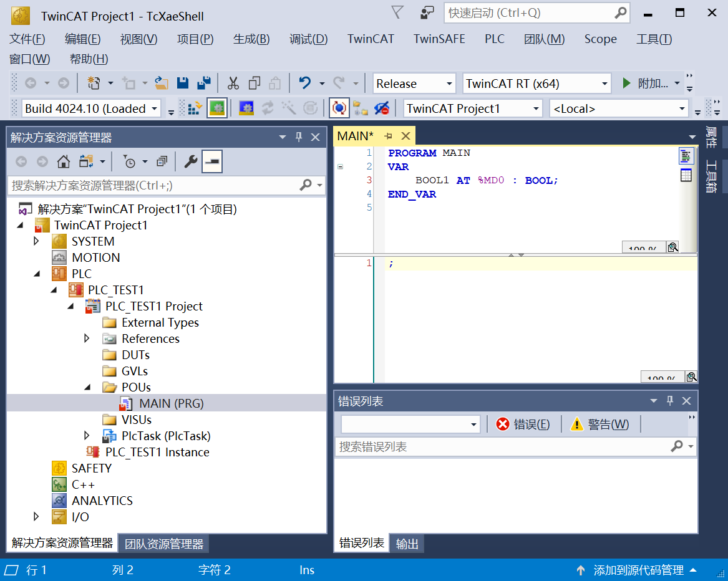Click the 附加 attach start button
This screenshot has height=581, width=728.
pos(646,84)
